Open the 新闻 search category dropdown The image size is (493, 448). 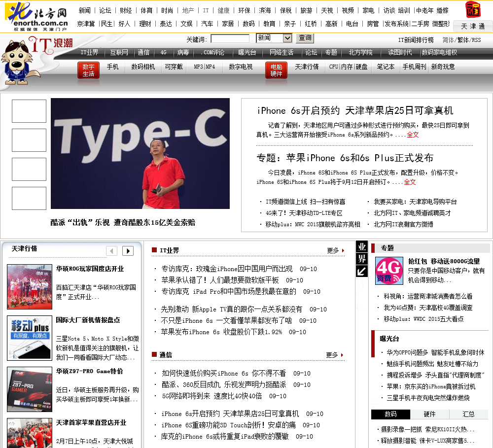point(274,38)
